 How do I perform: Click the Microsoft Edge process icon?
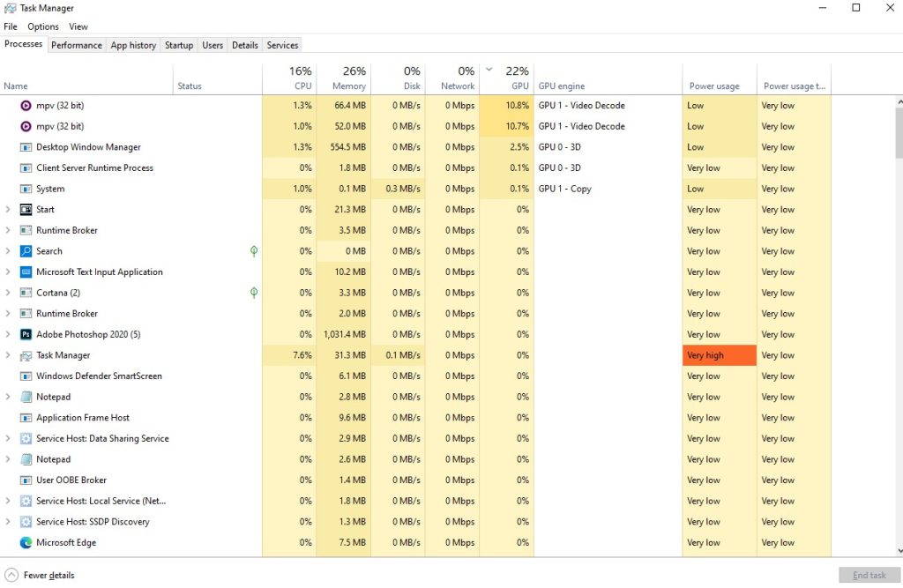26,542
